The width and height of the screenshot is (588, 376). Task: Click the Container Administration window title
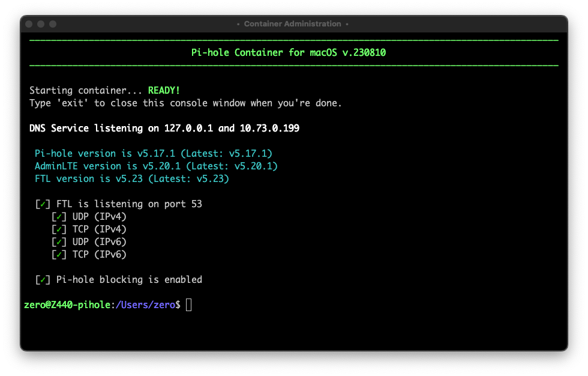point(293,24)
